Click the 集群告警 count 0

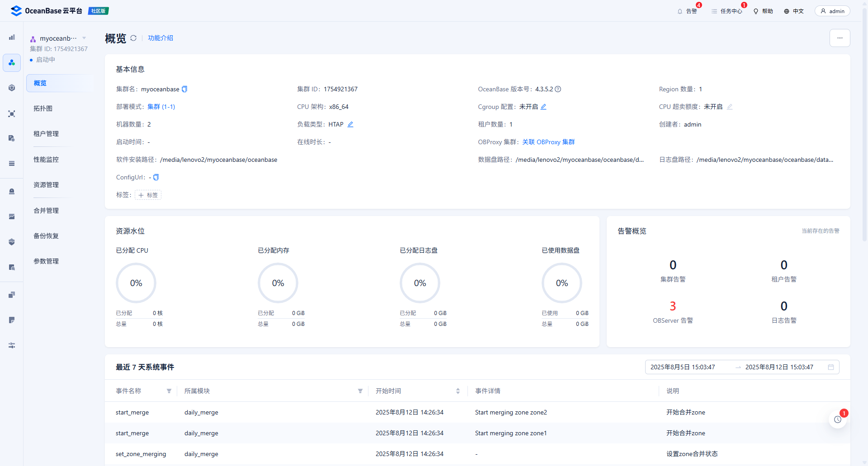(x=673, y=265)
